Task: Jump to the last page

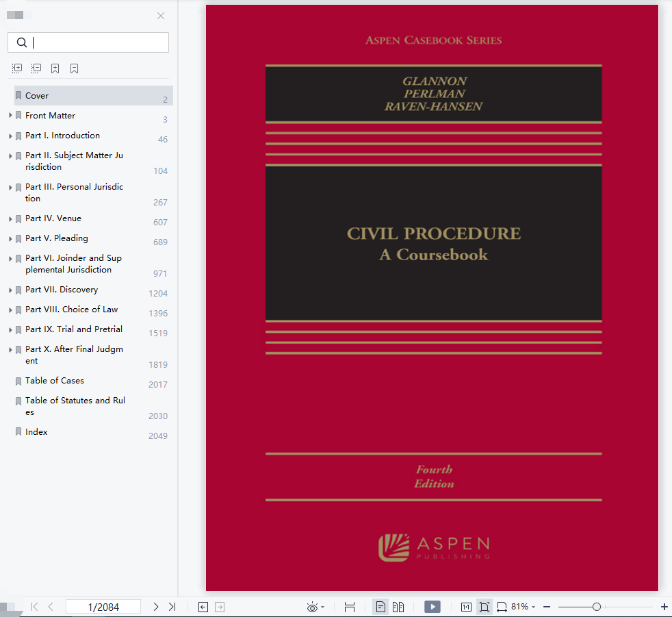Action: [x=172, y=607]
